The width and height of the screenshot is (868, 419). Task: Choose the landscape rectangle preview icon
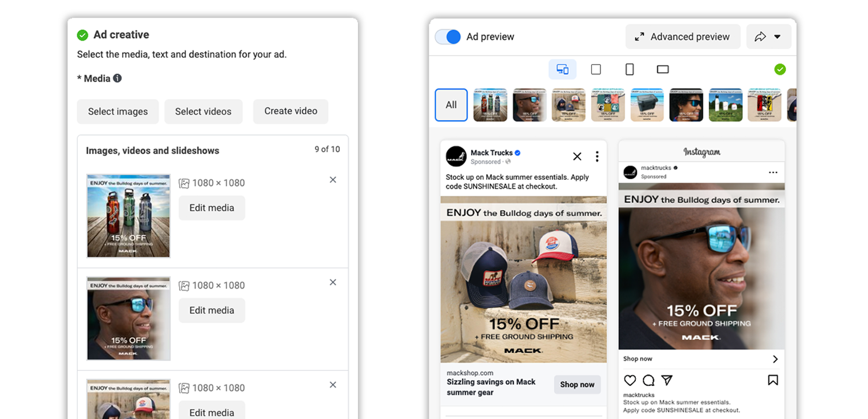pos(663,69)
